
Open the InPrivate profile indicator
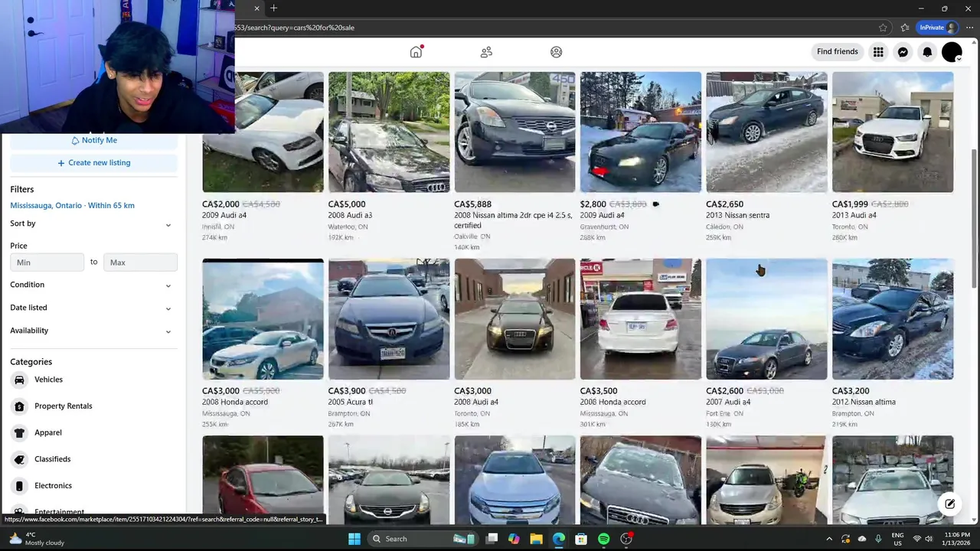pos(938,28)
